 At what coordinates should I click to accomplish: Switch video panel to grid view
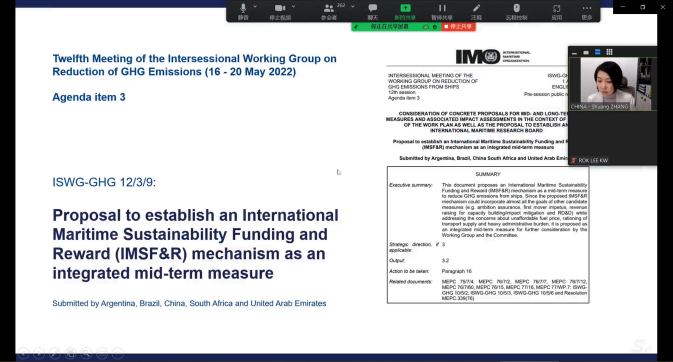tap(609, 52)
